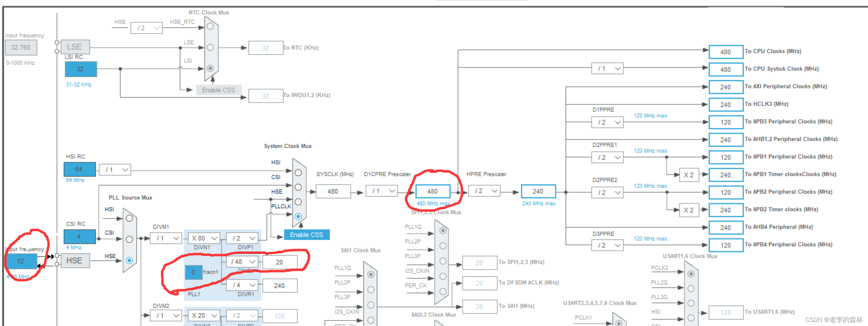Open the DIVM2 /1 dropdown
This screenshot has width=868, height=326.
(166, 316)
